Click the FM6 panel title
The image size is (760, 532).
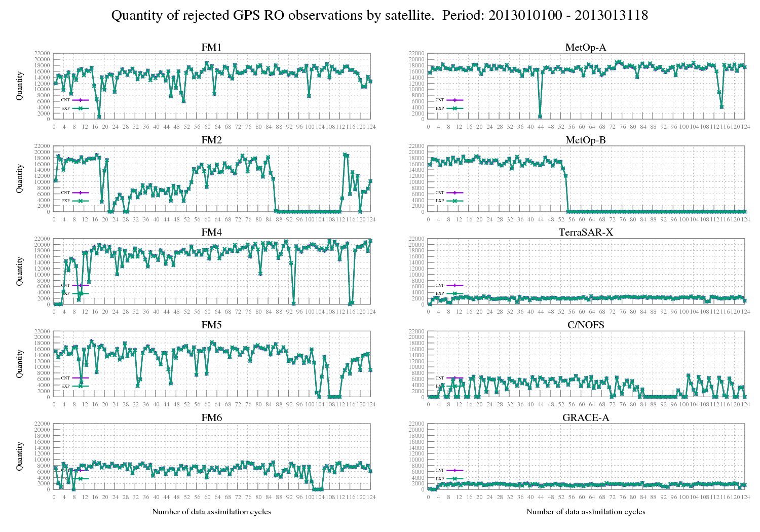(x=211, y=417)
